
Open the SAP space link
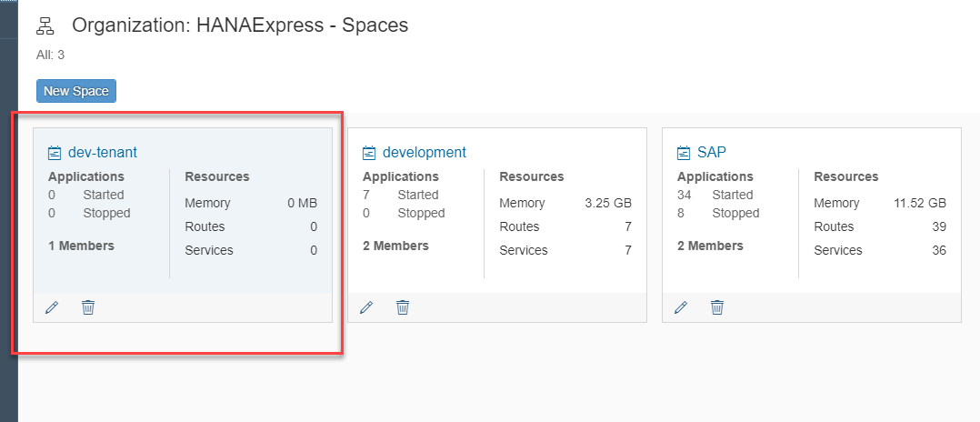[x=711, y=152]
